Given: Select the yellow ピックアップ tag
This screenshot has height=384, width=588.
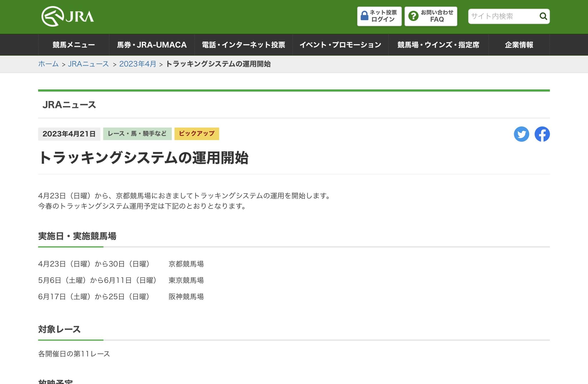Looking at the screenshot, I should point(197,134).
